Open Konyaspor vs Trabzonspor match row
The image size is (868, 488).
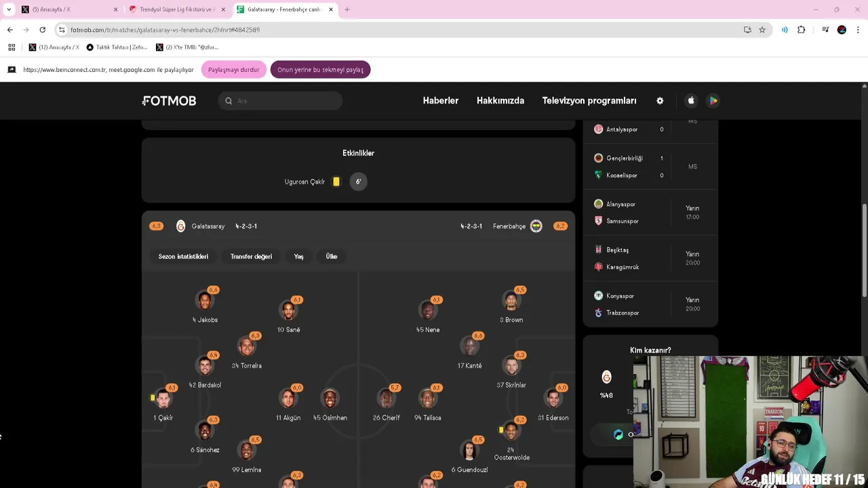click(650, 304)
